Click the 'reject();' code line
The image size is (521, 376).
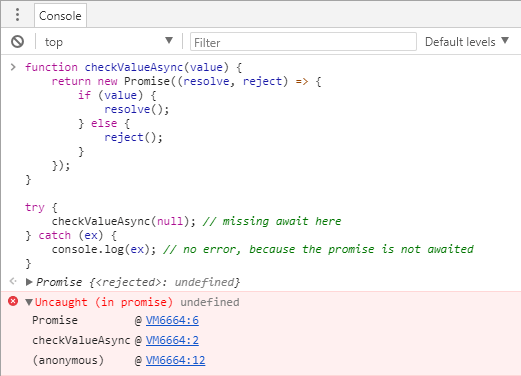[x=133, y=137]
